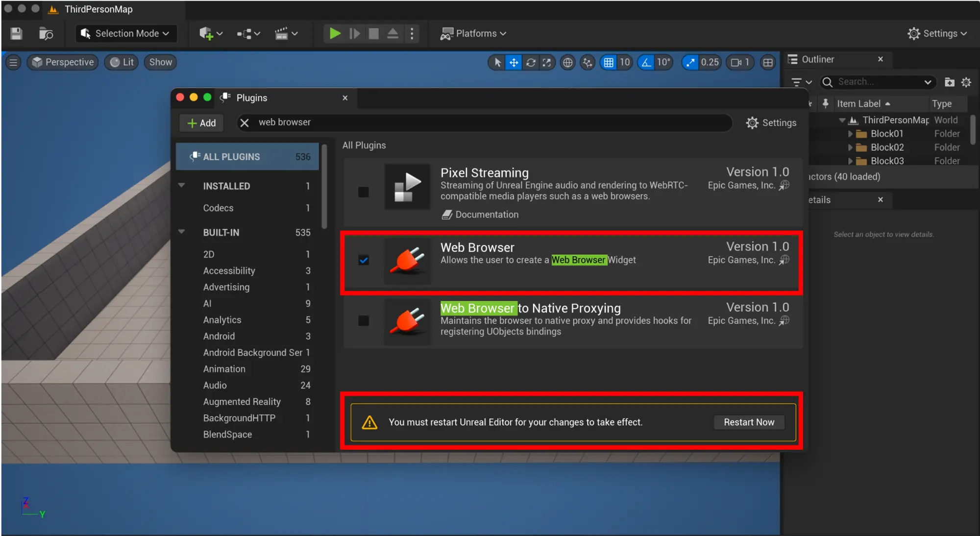
Task: Click the Add plugin button
Action: (x=201, y=123)
